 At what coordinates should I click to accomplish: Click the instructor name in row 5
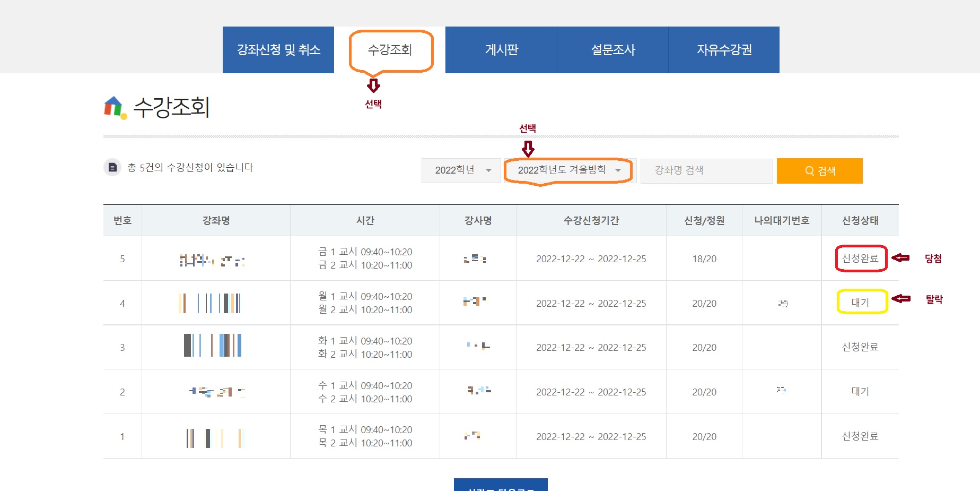click(475, 259)
